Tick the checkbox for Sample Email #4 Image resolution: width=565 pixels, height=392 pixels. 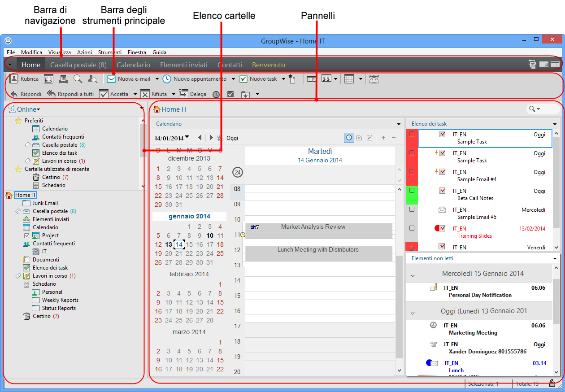click(x=412, y=172)
